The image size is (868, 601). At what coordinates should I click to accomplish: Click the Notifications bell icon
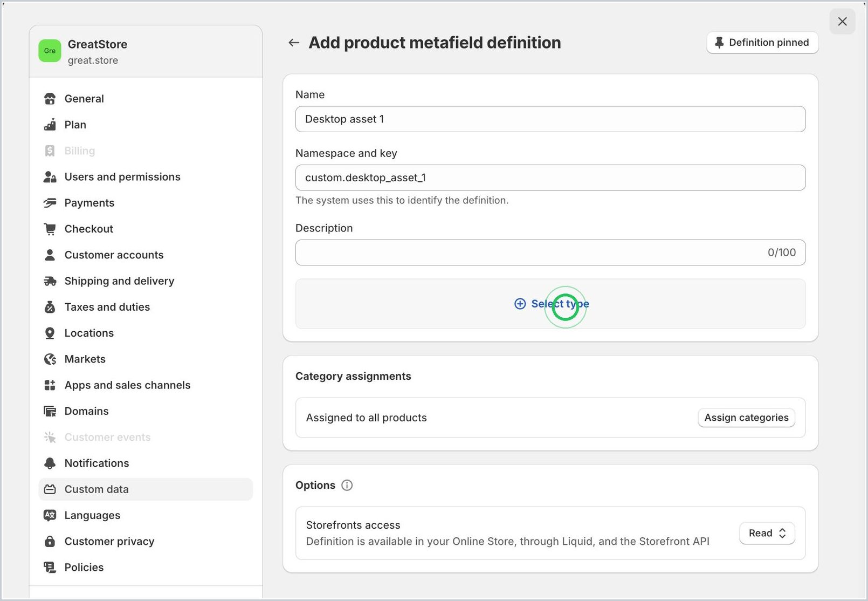pos(50,463)
